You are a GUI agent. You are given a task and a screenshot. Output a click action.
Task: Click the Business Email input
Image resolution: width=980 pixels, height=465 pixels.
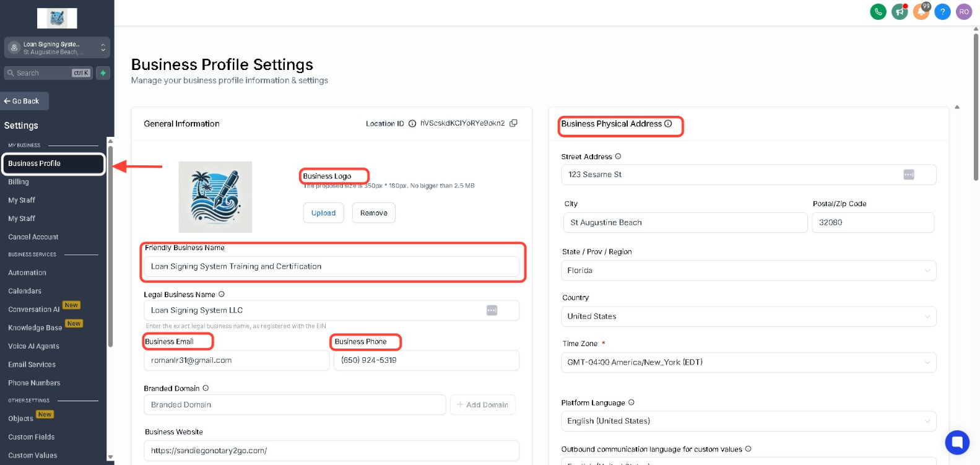pyautogui.click(x=236, y=360)
